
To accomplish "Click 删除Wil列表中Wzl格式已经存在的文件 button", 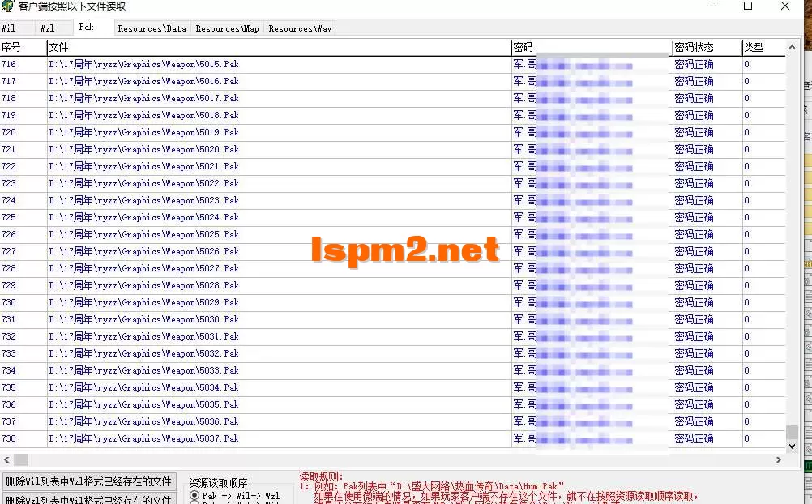I will point(88,482).
